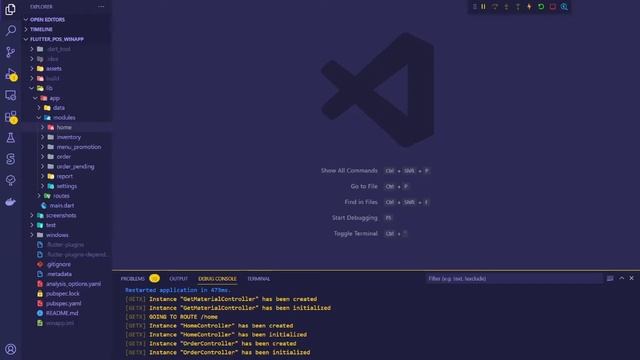Maximize the bottom panel with chevron
Viewport: 640px width, 360px height.
[x=622, y=278]
